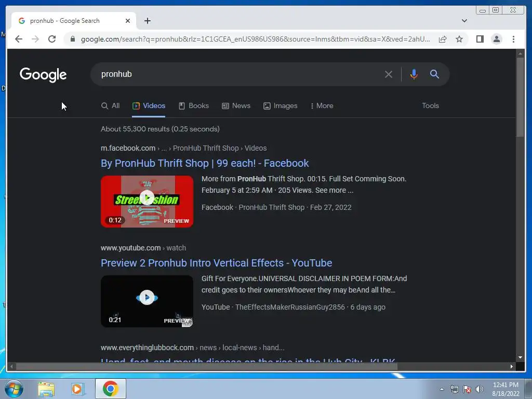Open a new tab with the plus button
This screenshot has height=399, width=532.
pyautogui.click(x=147, y=21)
